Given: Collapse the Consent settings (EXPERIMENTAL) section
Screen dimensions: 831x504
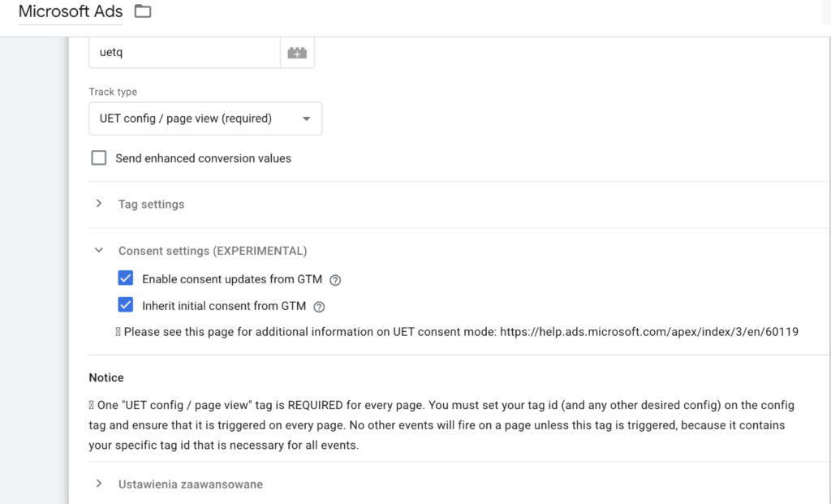Looking at the screenshot, I should point(98,250).
